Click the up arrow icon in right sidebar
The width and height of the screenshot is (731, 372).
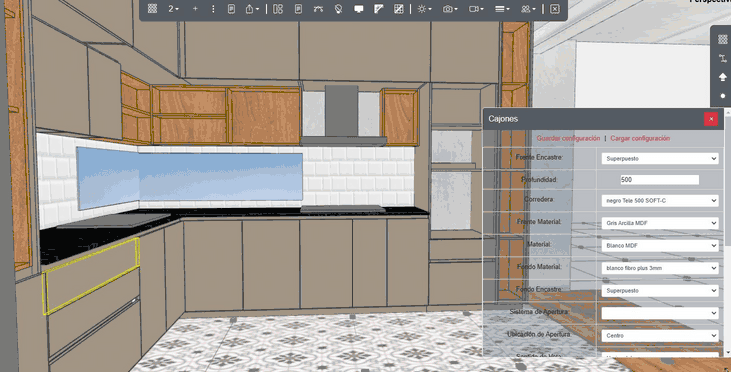click(x=723, y=76)
